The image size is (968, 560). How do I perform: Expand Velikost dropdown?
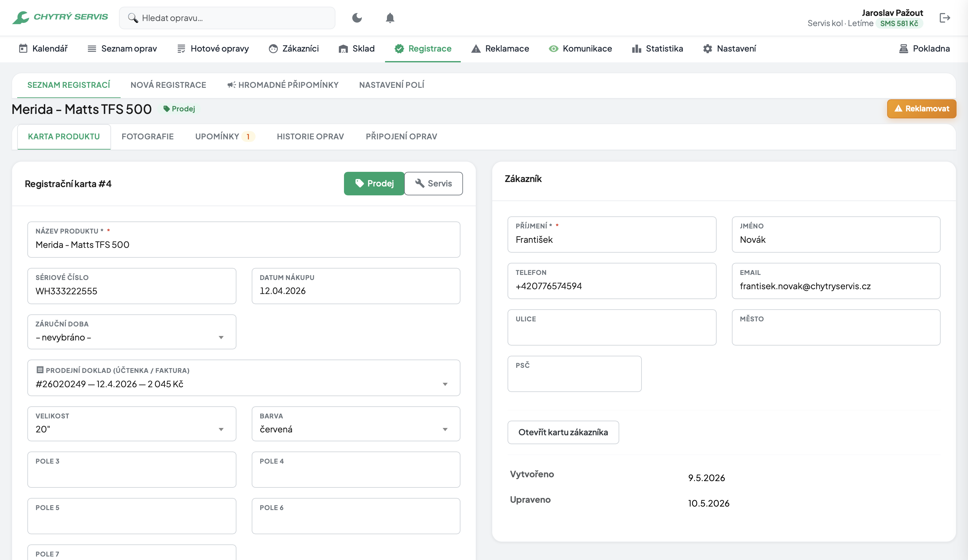point(132,424)
